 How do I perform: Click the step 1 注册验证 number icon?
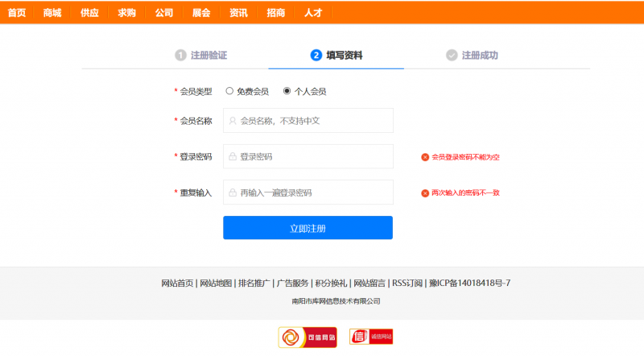coord(180,56)
